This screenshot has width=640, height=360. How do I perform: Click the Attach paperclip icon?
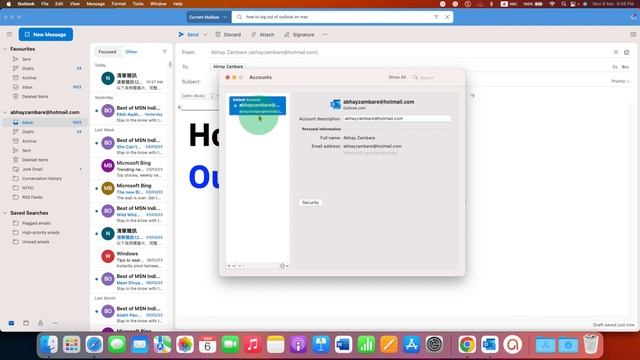tap(254, 35)
